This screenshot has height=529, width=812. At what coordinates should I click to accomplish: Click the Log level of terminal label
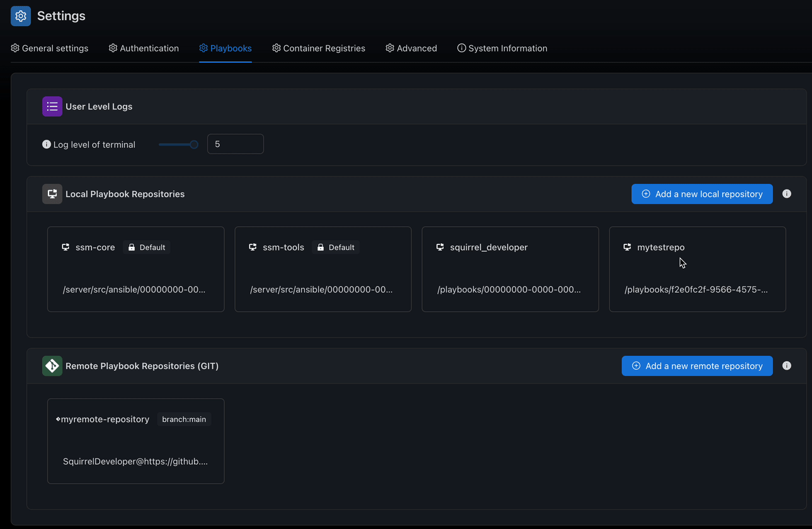(x=94, y=144)
